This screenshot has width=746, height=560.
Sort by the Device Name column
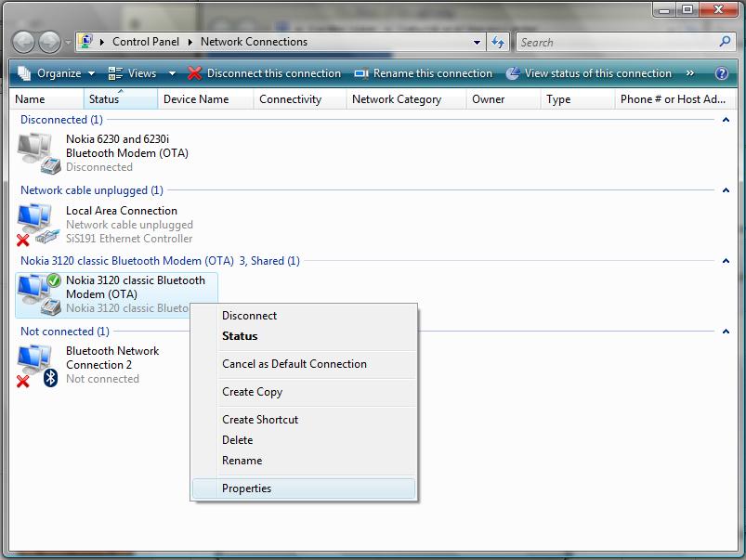(205, 99)
